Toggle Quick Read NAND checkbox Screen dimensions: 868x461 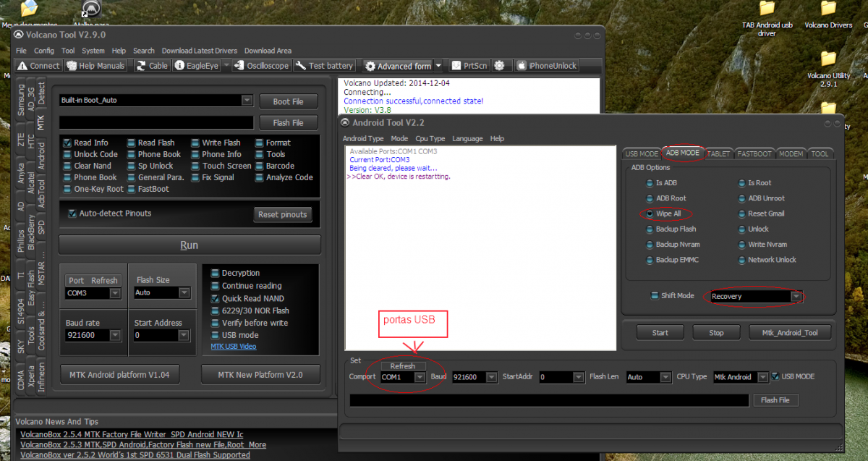tap(215, 298)
